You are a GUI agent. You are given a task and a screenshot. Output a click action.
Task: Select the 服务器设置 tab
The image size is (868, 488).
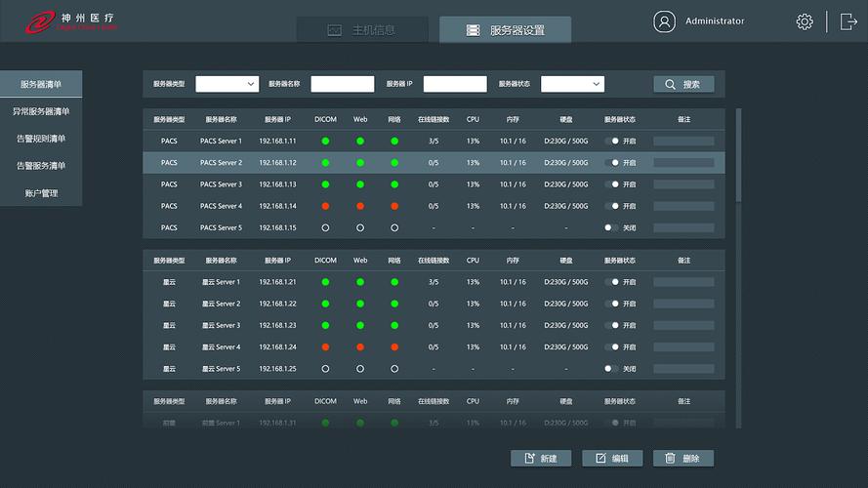(506, 30)
